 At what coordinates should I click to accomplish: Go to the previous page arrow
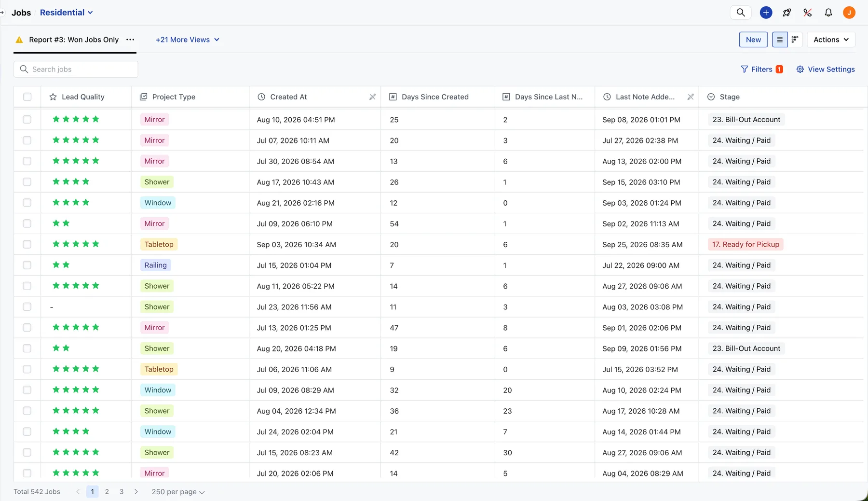[x=78, y=492]
